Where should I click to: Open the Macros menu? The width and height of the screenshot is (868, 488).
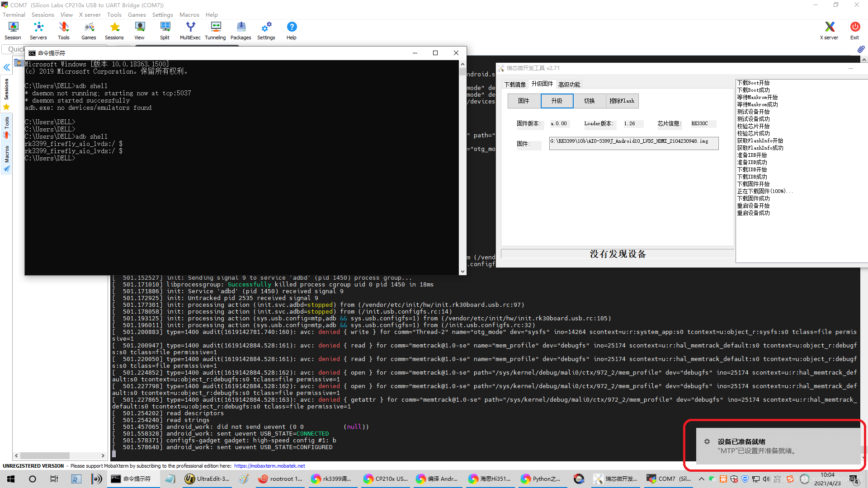[x=189, y=14]
